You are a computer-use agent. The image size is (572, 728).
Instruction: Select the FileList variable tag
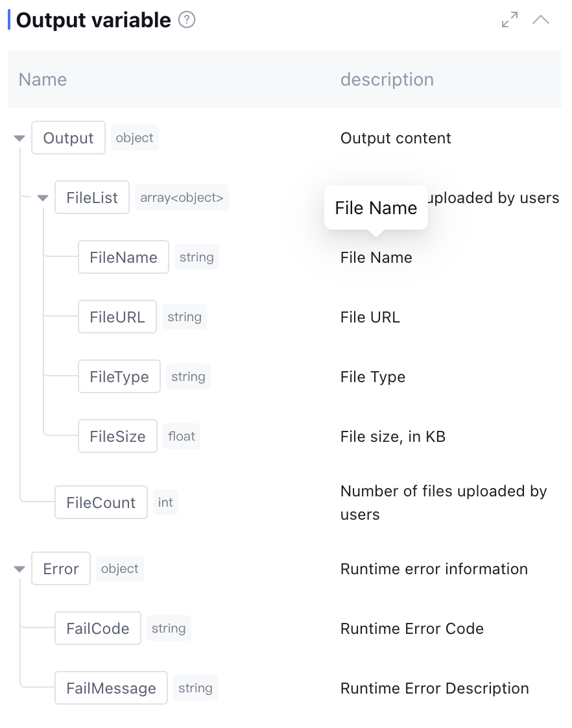[92, 198]
